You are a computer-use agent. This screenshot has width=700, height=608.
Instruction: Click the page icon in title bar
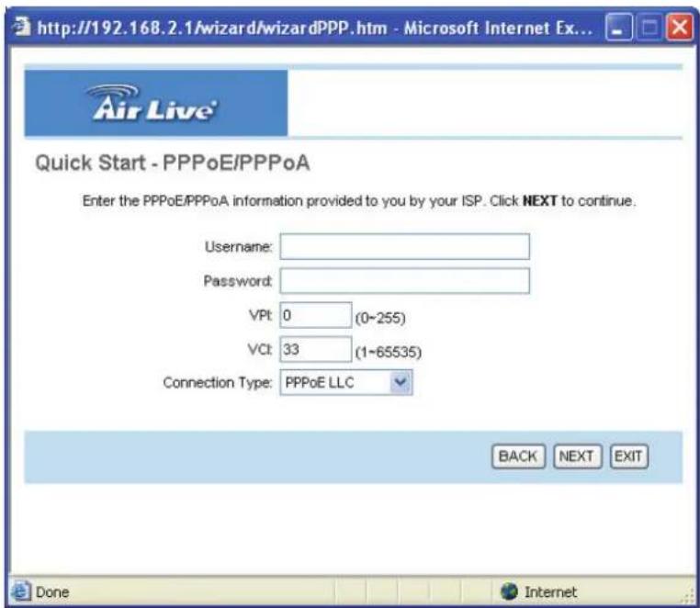pos(21,27)
